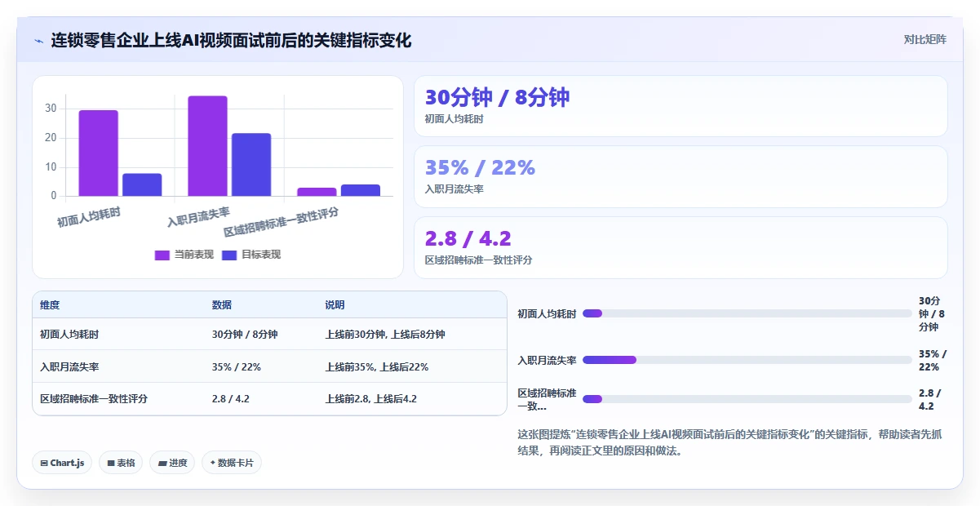The height and width of the screenshot is (506, 980).
Task: Click the 区域招聘标准一致... progress bar
Action: [x=747, y=399]
